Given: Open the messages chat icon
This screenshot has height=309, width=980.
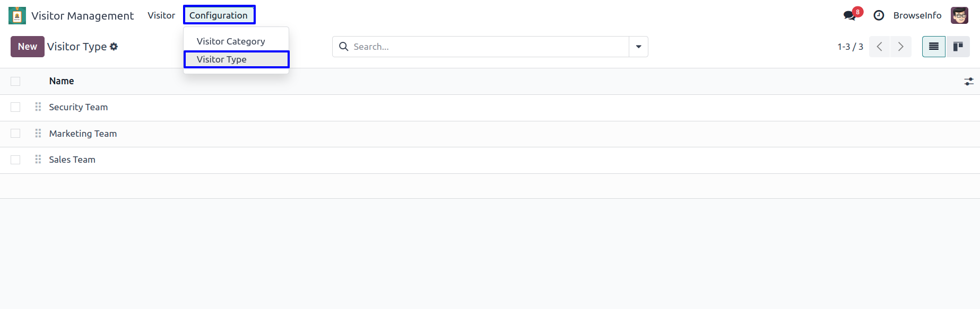Looking at the screenshot, I should 849,15.
